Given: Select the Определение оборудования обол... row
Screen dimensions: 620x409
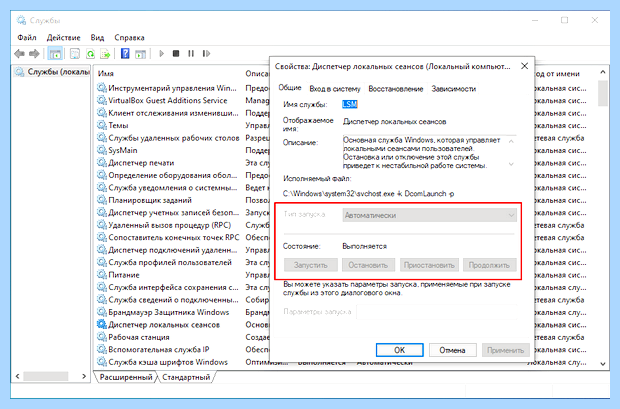Looking at the screenshot, I should click(x=168, y=175).
